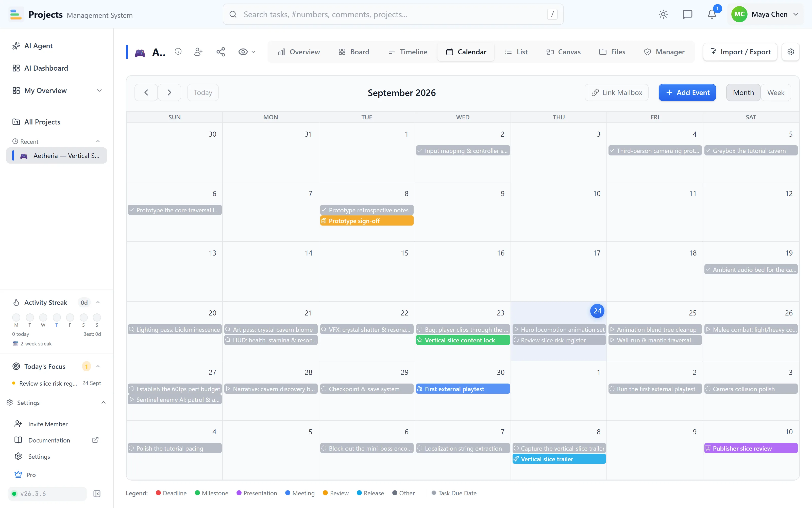
Task: Go to previous month
Action: (146, 92)
